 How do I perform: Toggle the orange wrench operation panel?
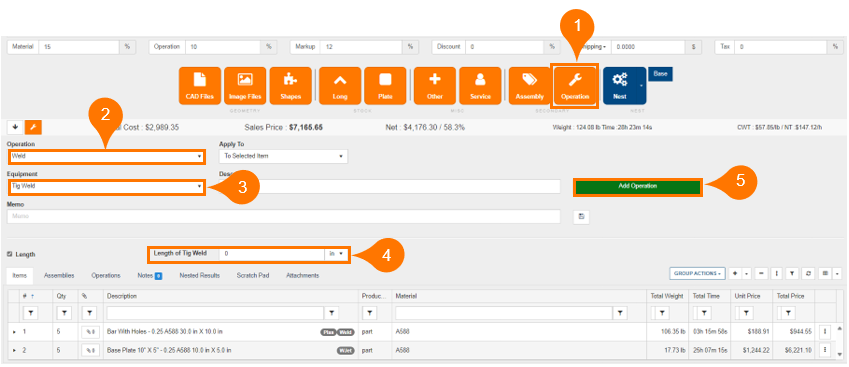pos(33,127)
